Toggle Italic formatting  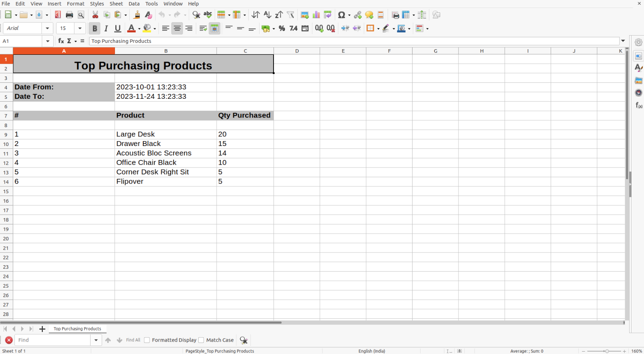[x=106, y=28]
